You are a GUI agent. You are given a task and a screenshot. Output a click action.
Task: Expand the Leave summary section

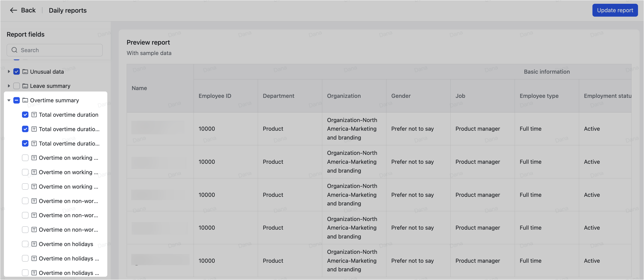click(x=9, y=86)
